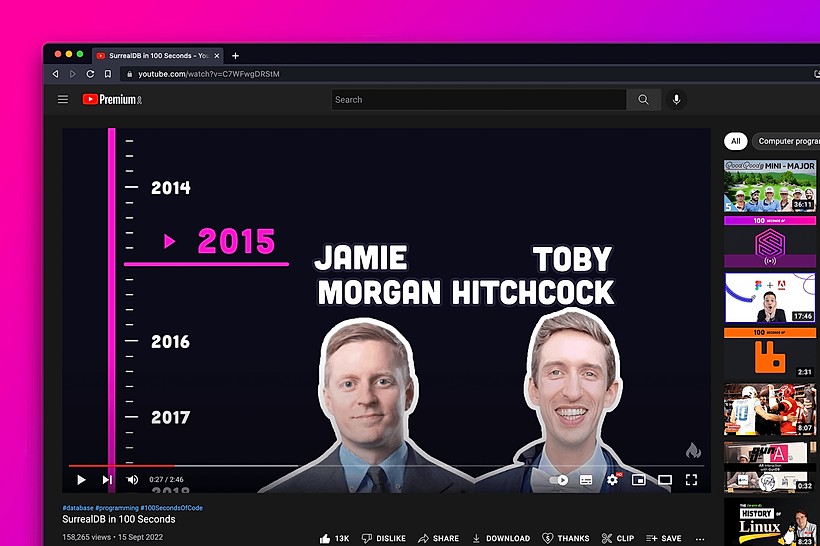Go back with browser back arrow
This screenshot has width=820, height=546.
55,74
